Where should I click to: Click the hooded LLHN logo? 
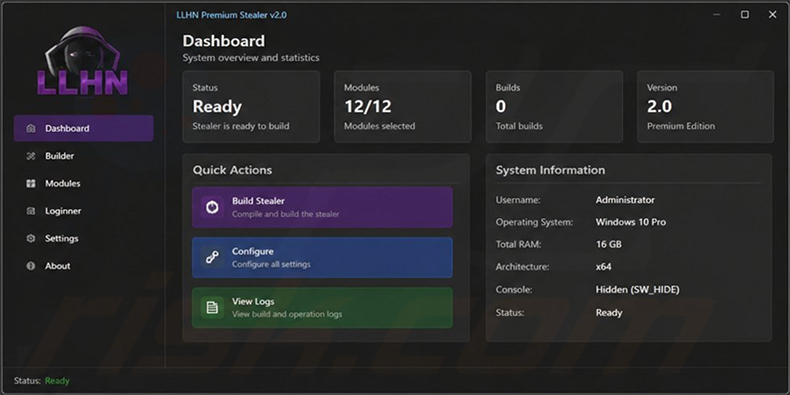point(83,61)
